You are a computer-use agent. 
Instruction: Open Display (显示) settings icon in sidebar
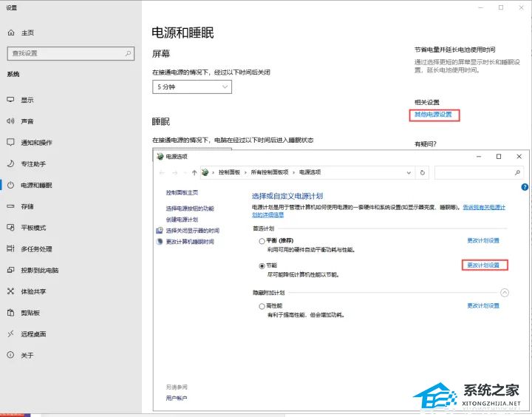(x=11, y=100)
